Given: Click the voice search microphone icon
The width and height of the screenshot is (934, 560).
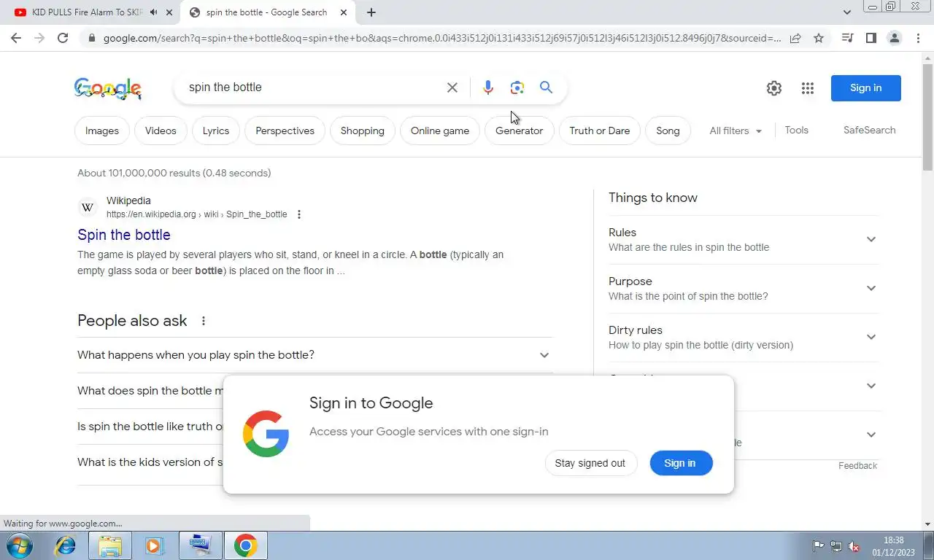Looking at the screenshot, I should (x=488, y=87).
